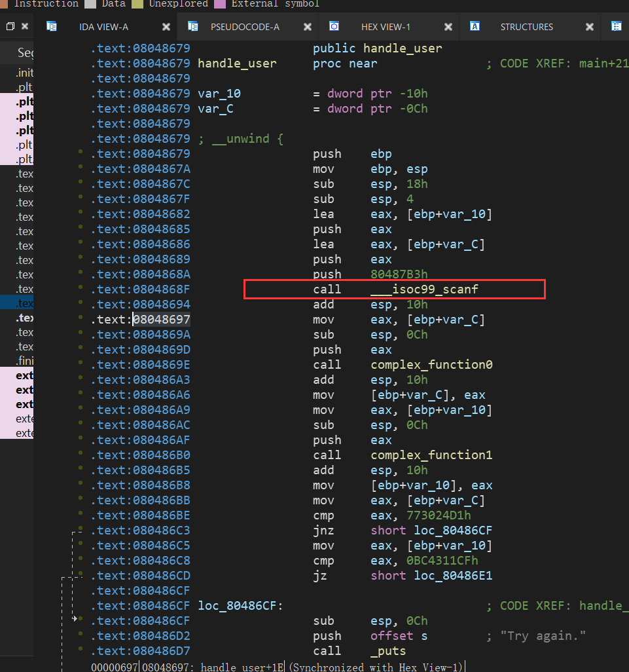Follow jnz target loc_80486CF
The height and width of the screenshot is (672, 629).
[453, 531]
